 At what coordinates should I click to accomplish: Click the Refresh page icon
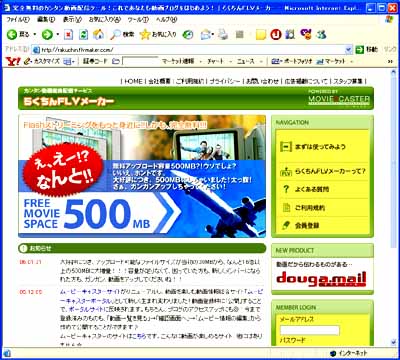click(x=83, y=35)
